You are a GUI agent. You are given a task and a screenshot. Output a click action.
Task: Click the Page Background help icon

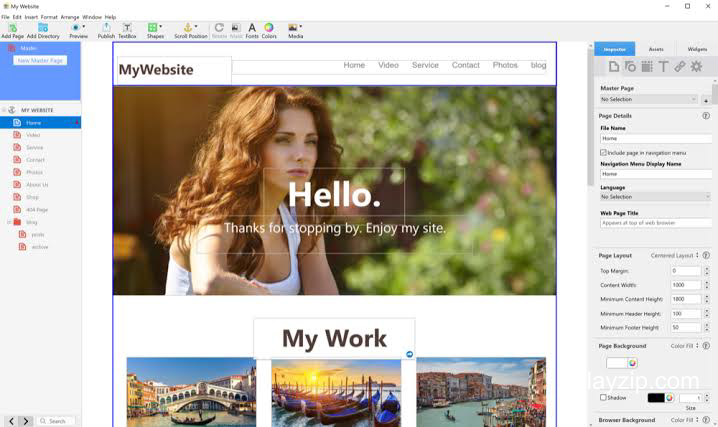[706, 346]
